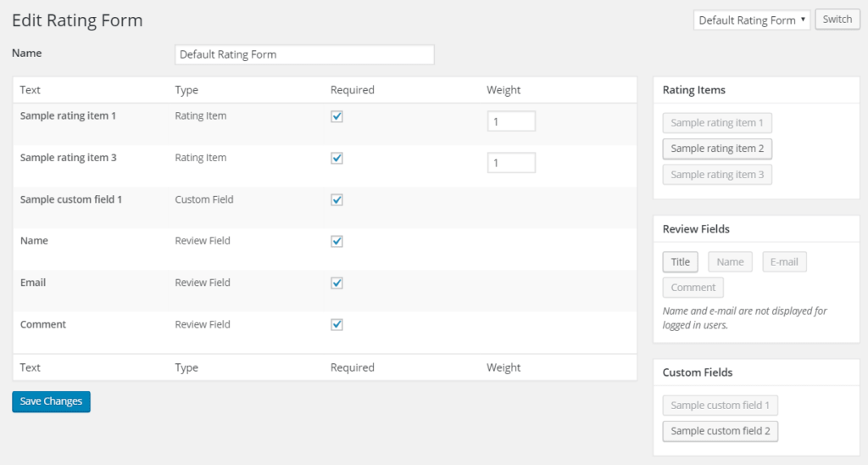Click the E-mail review field button
Image resolution: width=868 pixels, height=465 pixels.
coord(784,262)
